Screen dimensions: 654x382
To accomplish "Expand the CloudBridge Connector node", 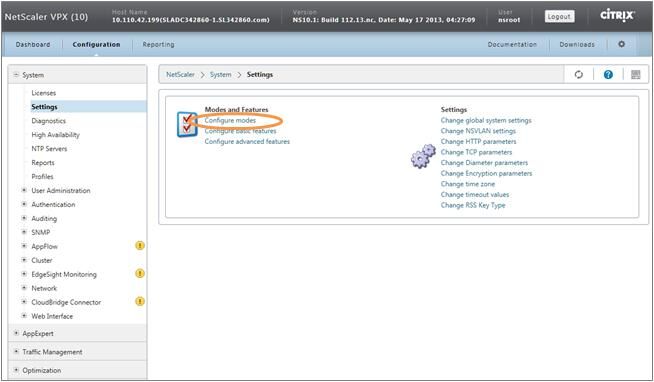I will click(24, 302).
